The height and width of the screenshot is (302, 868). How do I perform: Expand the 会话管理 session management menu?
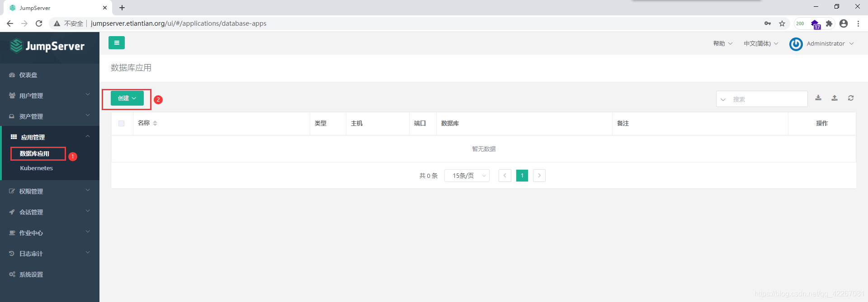[50, 212]
